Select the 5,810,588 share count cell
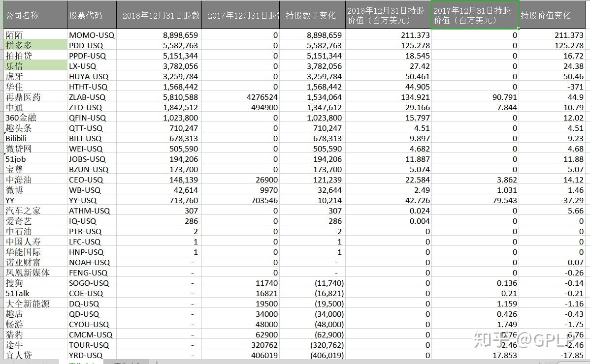 (x=159, y=97)
